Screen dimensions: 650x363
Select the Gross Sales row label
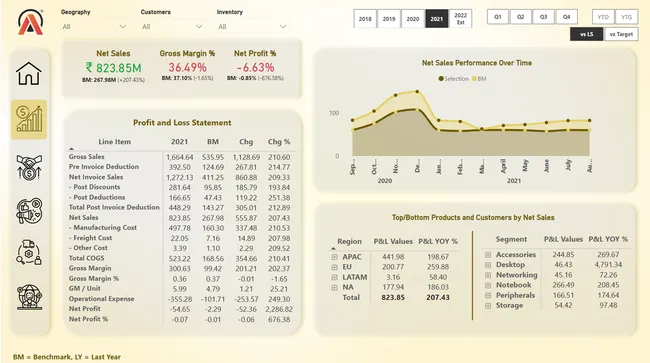coord(87,157)
